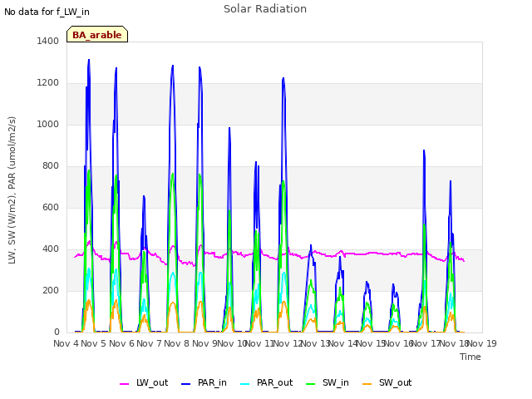Click the 1200 y-axis tick label
532x399 pixels.
(48, 82)
